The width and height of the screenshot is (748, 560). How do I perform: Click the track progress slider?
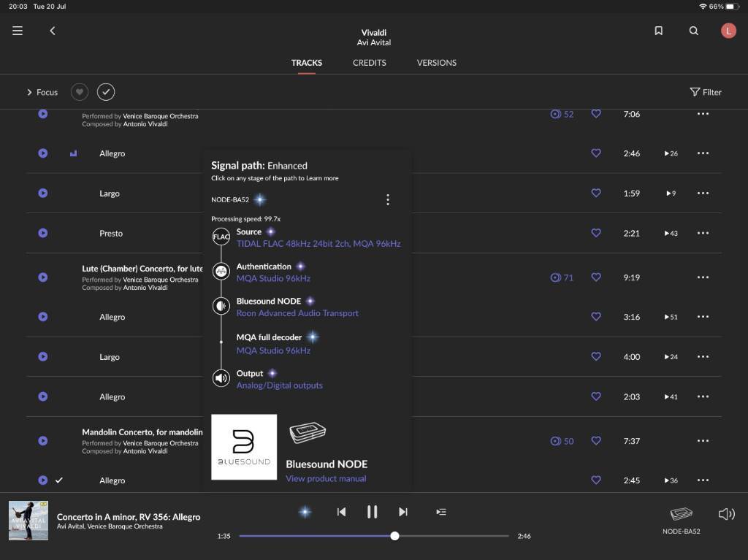coord(374,536)
